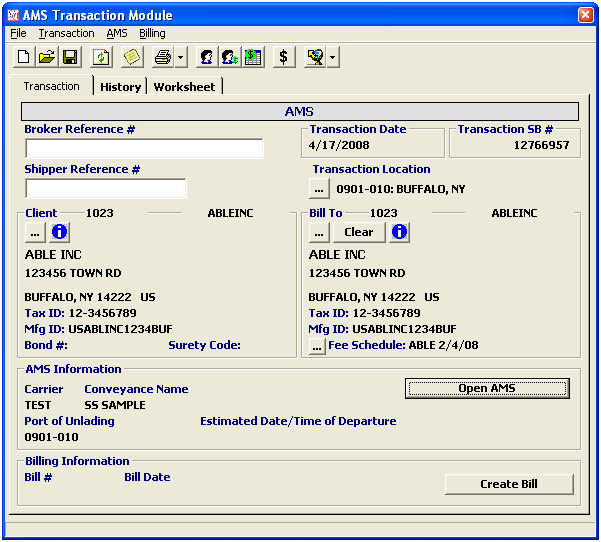Click the Clear button in Bill To
This screenshot has height=542, width=601.
coord(358,232)
